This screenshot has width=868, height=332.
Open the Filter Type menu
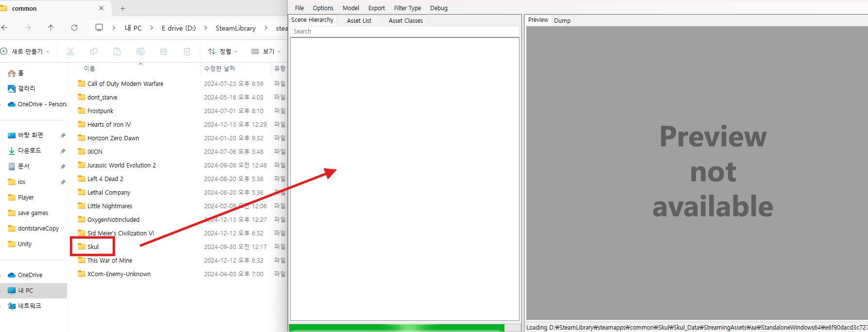tap(407, 8)
